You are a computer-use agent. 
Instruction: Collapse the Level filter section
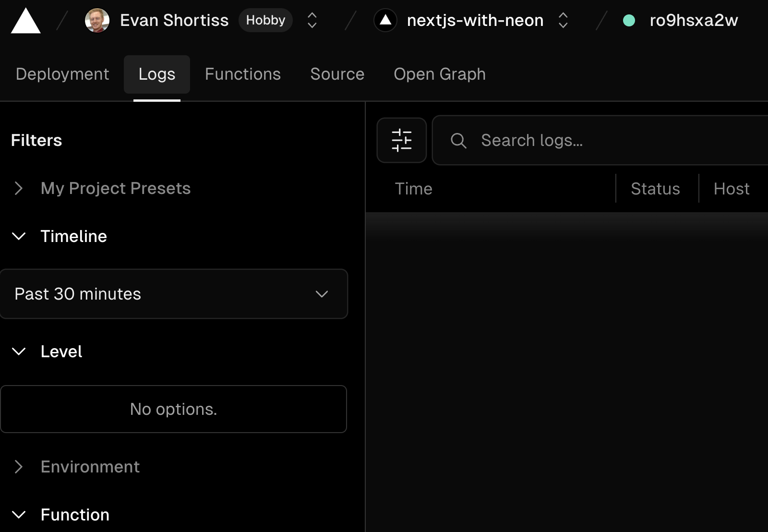click(x=19, y=351)
